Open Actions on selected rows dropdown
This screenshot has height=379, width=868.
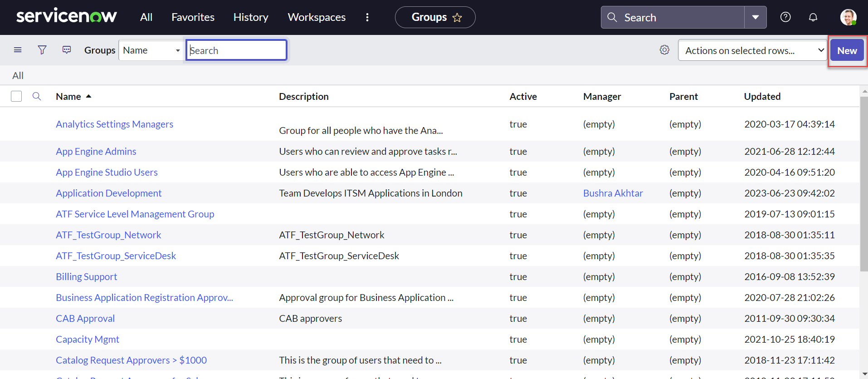click(x=752, y=50)
